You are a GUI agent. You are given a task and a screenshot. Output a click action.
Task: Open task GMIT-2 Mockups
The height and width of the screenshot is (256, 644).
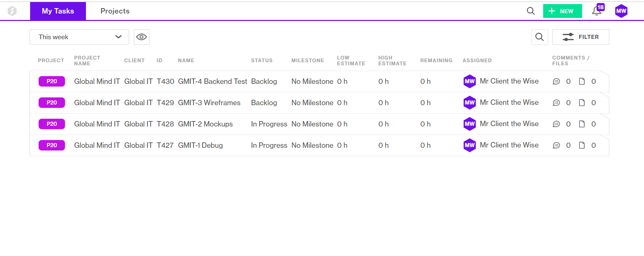click(x=205, y=124)
